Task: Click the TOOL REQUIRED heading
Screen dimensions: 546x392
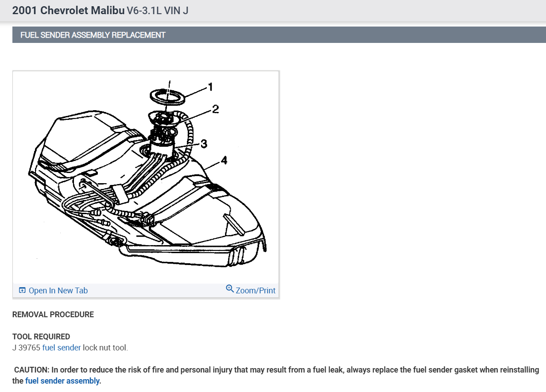Action: point(41,337)
